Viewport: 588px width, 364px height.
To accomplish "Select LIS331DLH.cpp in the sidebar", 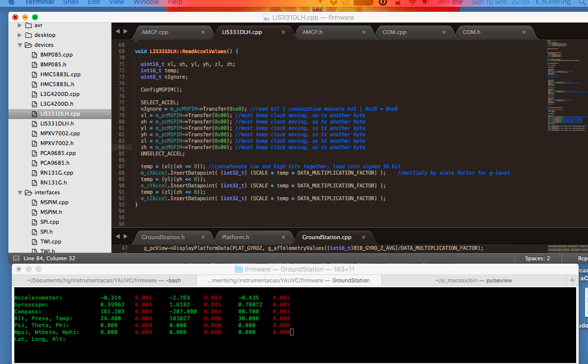I will 60,114.
